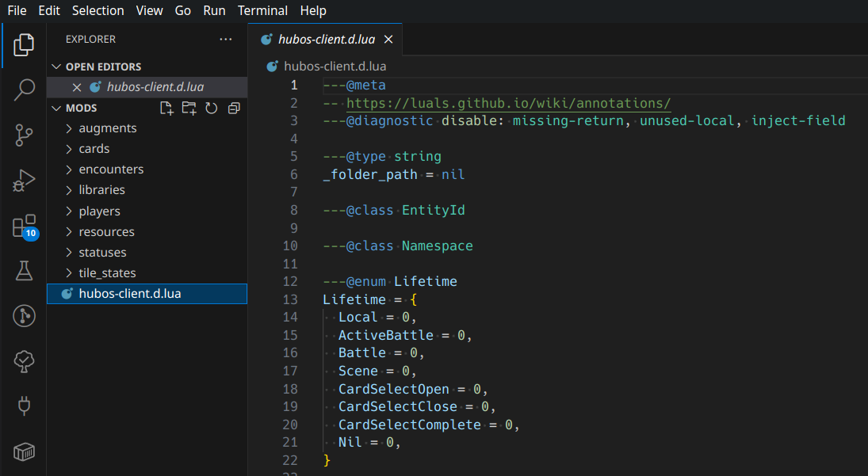
Task: Click Lua file icon in breadcrumb
Action: pos(272,67)
